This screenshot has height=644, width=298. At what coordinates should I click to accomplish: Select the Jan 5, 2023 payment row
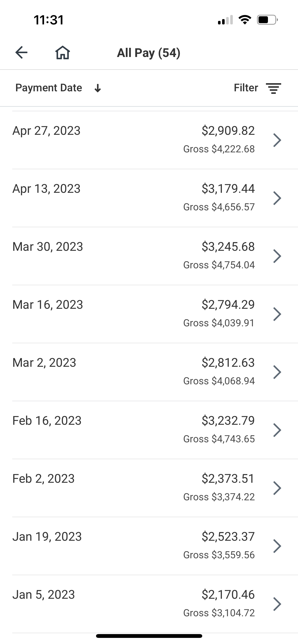149,604
